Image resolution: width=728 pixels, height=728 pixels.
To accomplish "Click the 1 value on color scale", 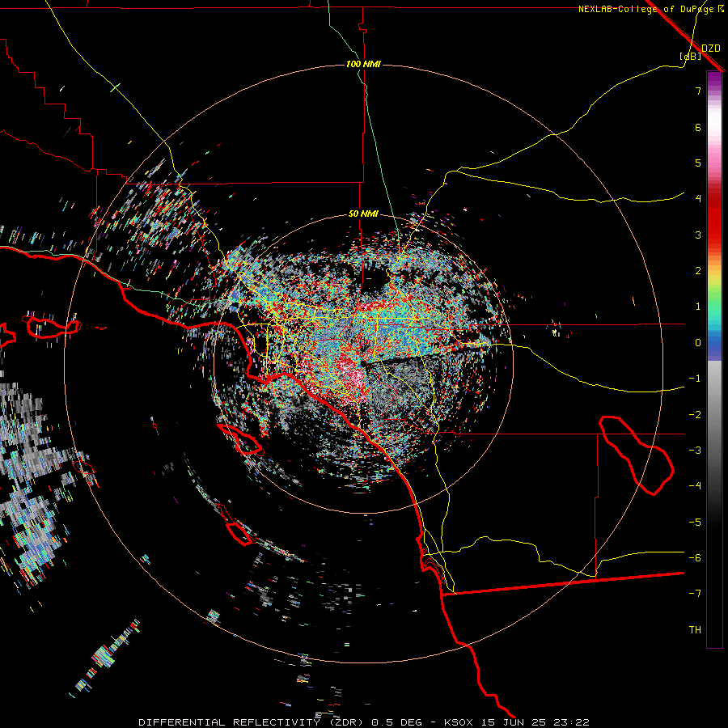I will (x=698, y=307).
